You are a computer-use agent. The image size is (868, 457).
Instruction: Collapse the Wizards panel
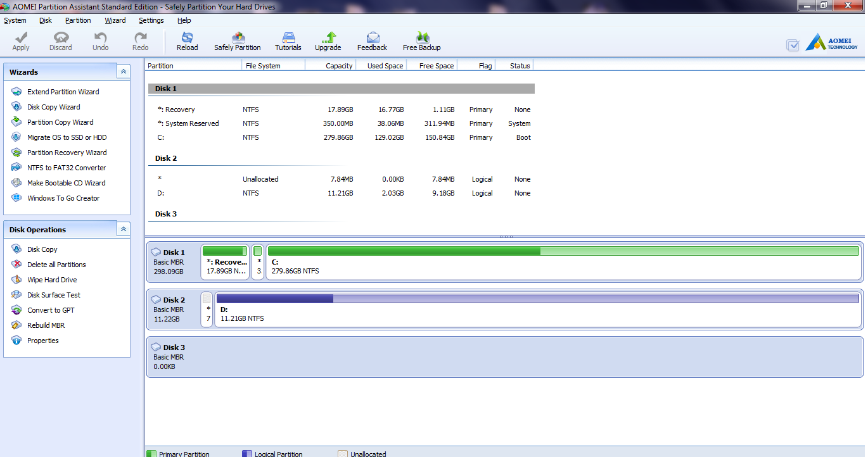[x=124, y=72]
